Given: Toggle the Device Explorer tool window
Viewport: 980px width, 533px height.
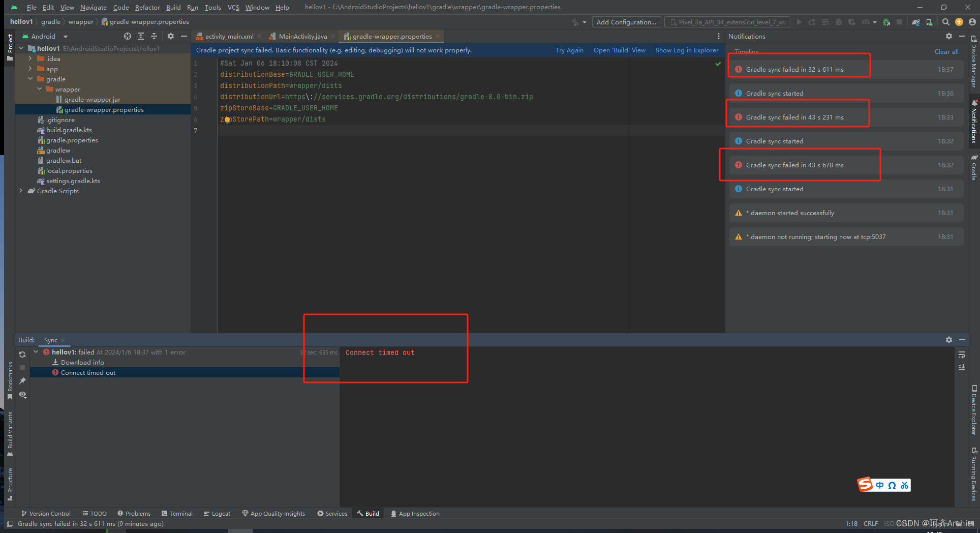Looking at the screenshot, I should [974, 410].
